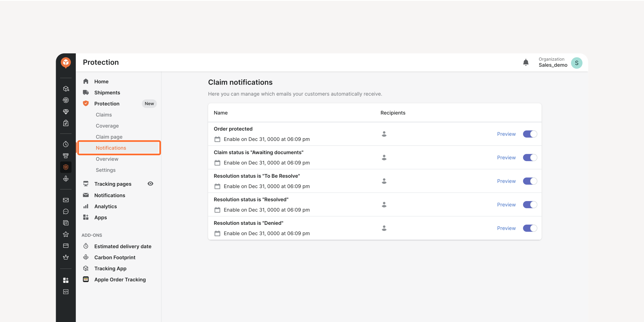Click the envelope email icon in dark sidebar

pos(66,200)
